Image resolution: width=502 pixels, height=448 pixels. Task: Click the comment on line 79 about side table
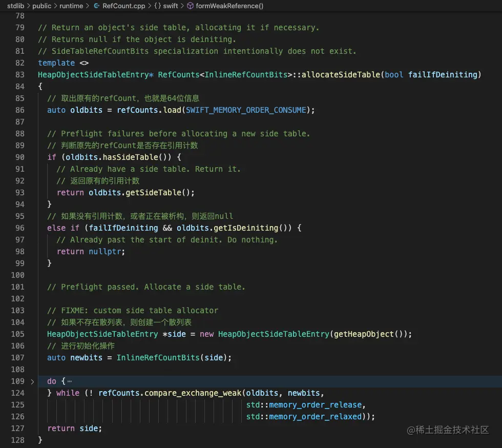tap(178, 28)
